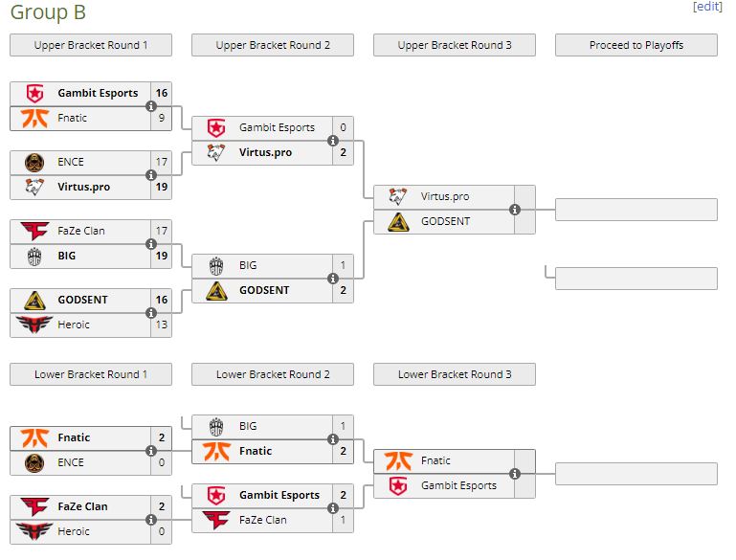Click the Virtus.pro name in Upper Round 3
The height and width of the screenshot is (560, 736).
(445, 197)
